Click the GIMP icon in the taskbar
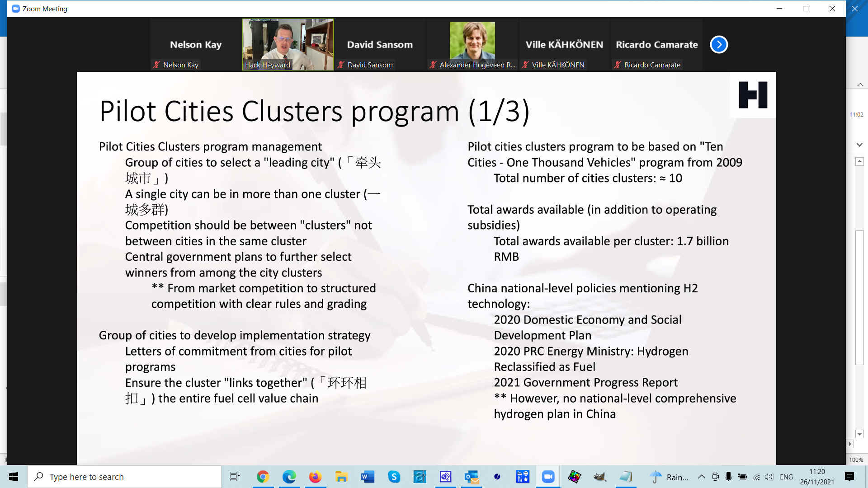The width and height of the screenshot is (868, 488). click(600, 477)
